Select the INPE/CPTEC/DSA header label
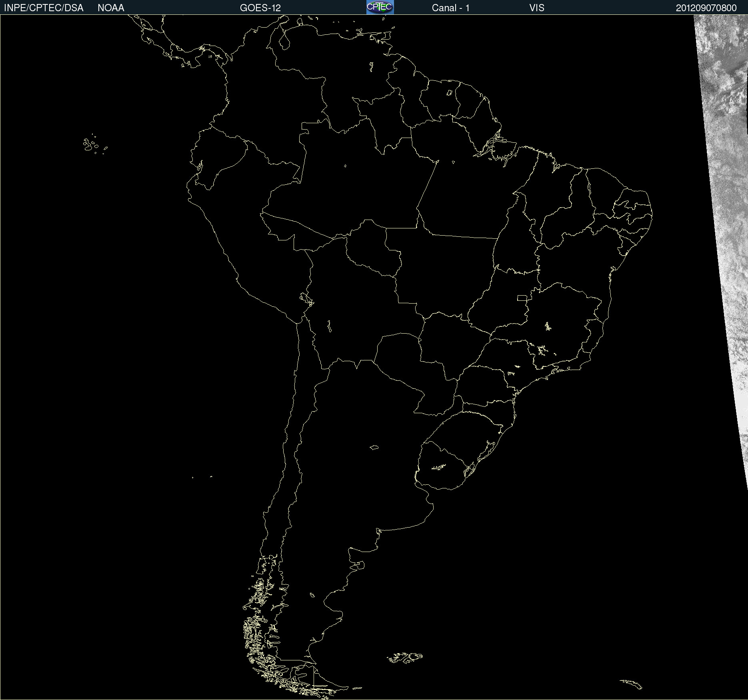The height and width of the screenshot is (700, 748). pyautogui.click(x=44, y=8)
